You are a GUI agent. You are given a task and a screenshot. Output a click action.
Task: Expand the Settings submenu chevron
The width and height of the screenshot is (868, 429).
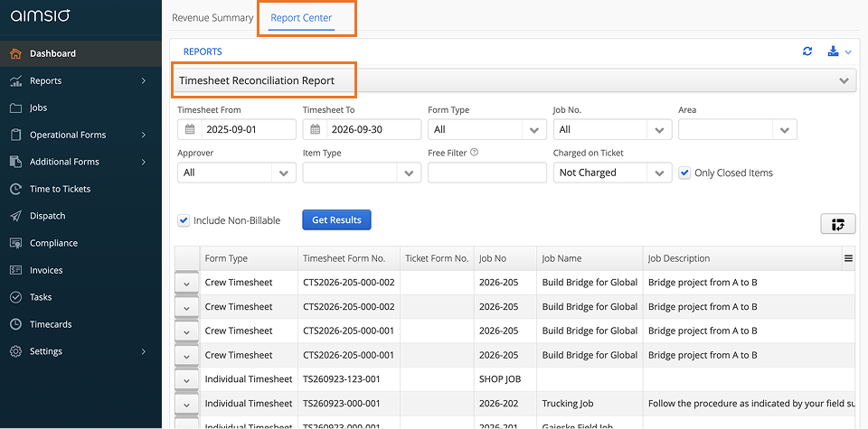(144, 351)
